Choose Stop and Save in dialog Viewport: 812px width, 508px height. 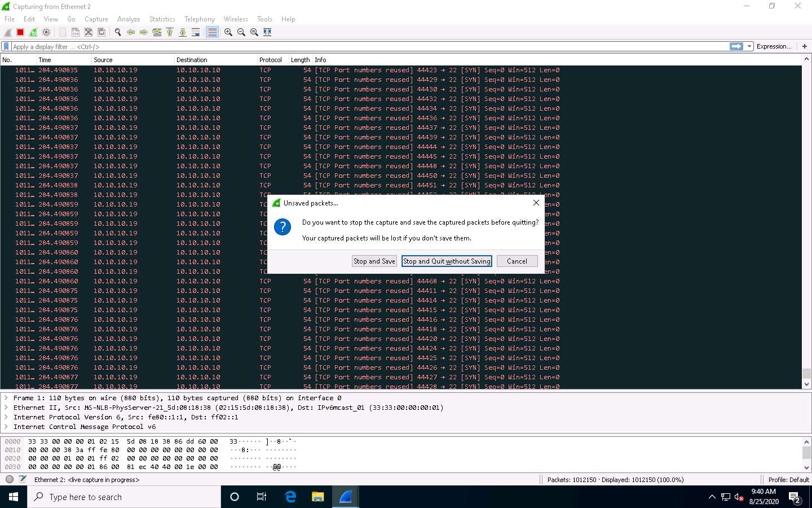(x=374, y=261)
